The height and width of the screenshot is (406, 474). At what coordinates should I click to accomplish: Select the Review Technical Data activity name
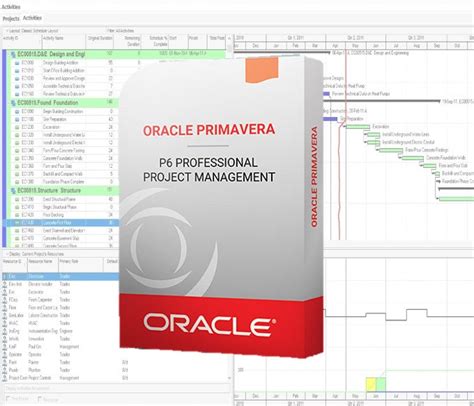64,94
